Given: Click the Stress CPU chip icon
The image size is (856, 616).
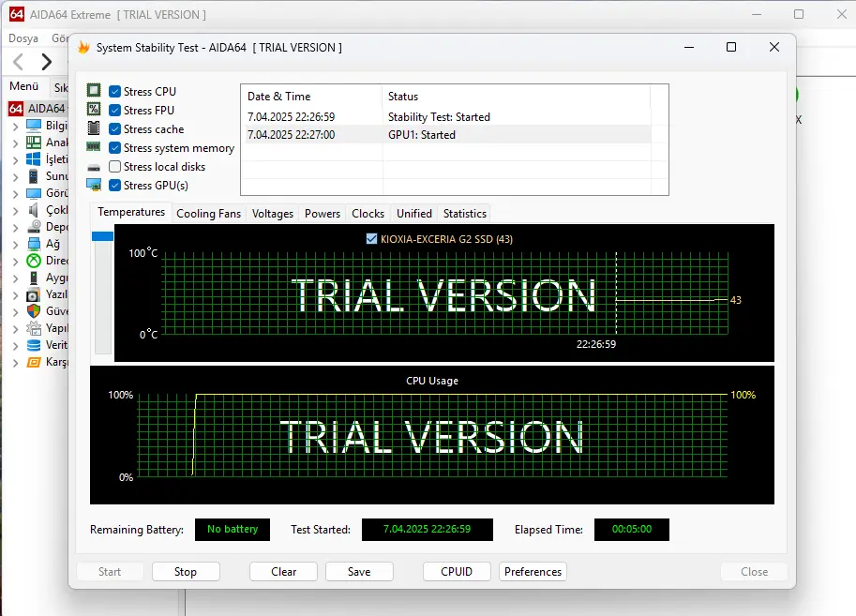Looking at the screenshot, I should coord(94,91).
